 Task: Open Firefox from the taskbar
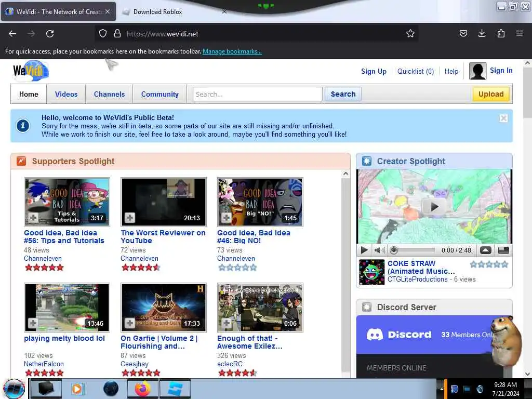point(143,389)
